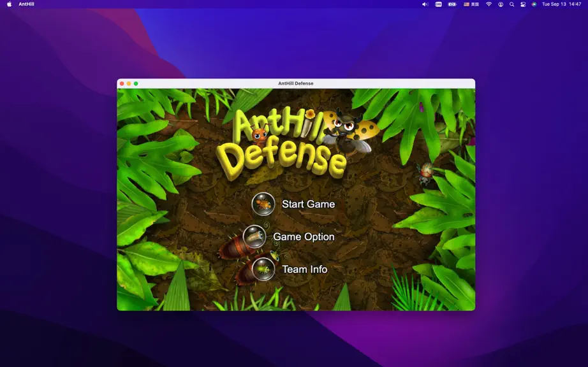Click the orange ant on the logo
Screen dimensions: 588x367
pyautogui.click(x=259, y=135)
